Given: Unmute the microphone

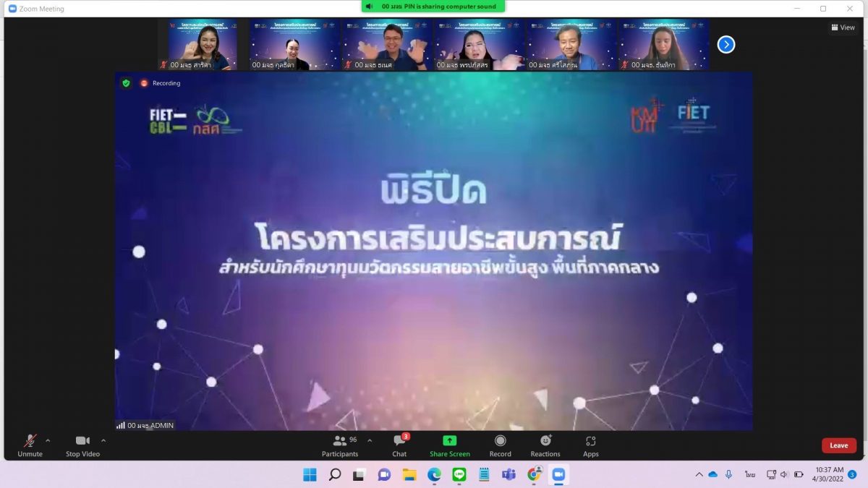Looking at the screenshot, I should point(30,445).
